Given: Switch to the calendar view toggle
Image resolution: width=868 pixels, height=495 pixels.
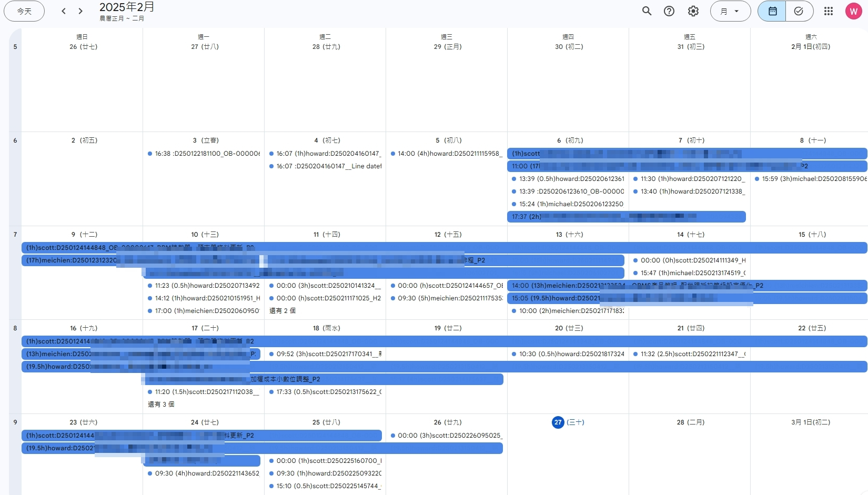Looking at the screenshot, I should (772, 11).
